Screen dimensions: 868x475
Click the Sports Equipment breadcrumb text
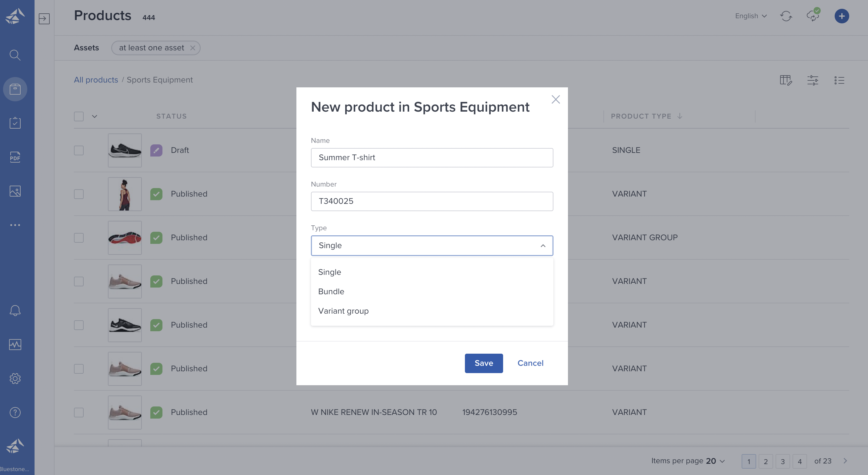pos(160,80)
